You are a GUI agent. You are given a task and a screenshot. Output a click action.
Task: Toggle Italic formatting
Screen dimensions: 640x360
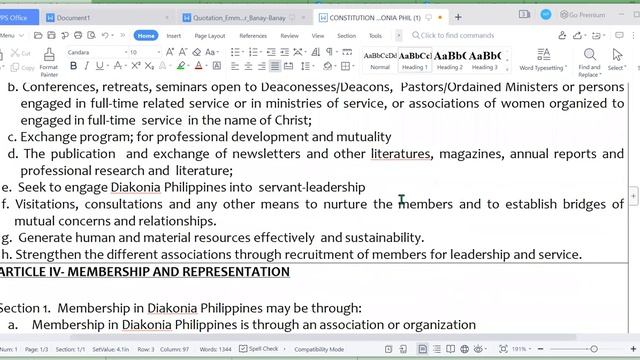tap(87, 66)
